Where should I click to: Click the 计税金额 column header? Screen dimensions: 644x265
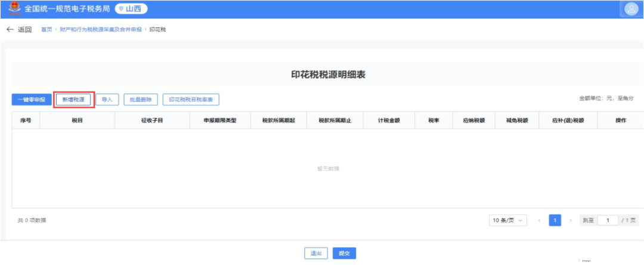click(x=389, y=121)
